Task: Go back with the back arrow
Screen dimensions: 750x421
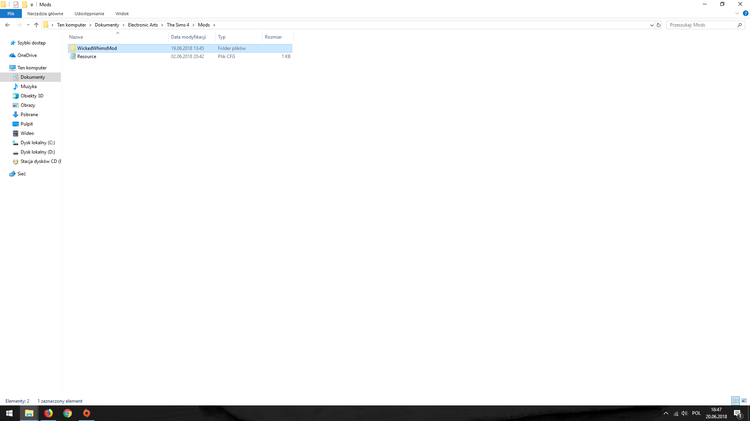Action: coord(7,25)
